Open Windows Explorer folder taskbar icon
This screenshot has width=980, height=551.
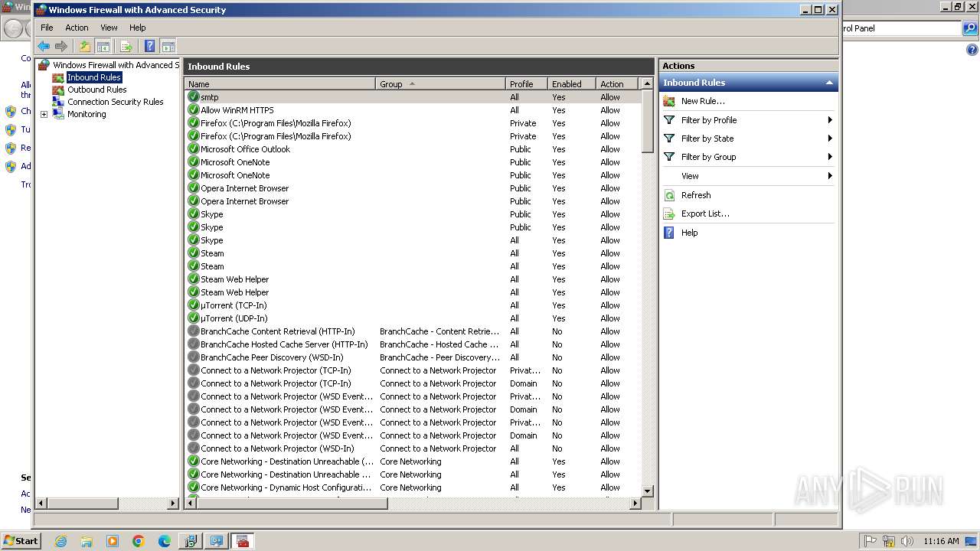coord(87,541)
